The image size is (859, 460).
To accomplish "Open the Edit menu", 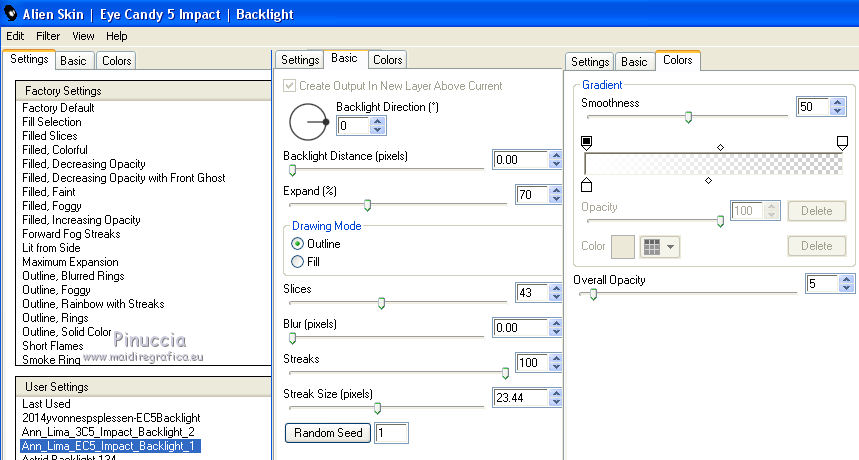I will click(15, 36).
